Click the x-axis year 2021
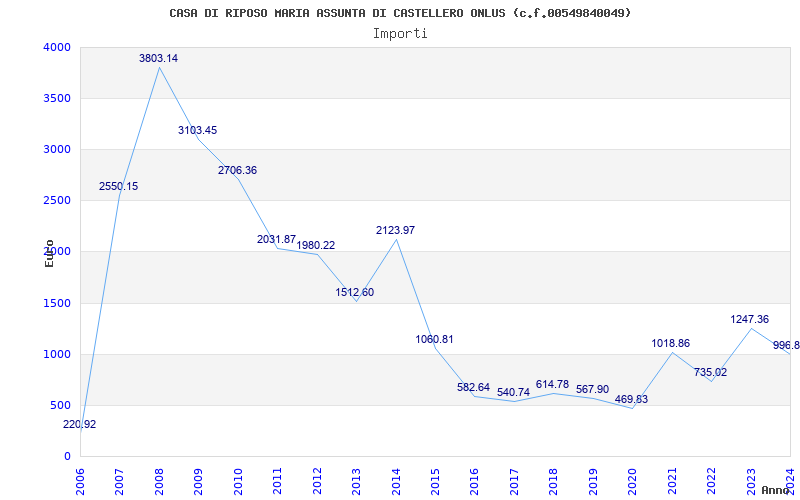 pos(672,482)
